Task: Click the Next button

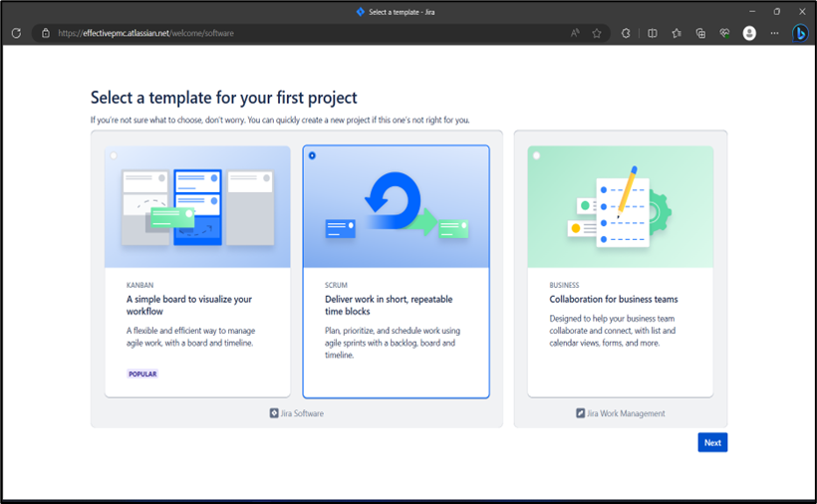Action: pos(712,442)
